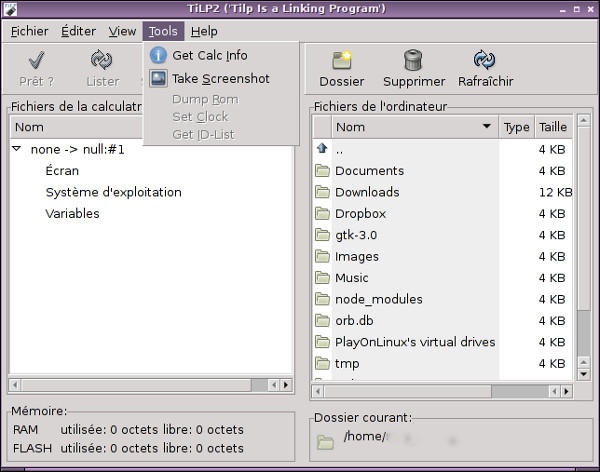Screen dimensions: 600x472
Task: Select the Documents folder icon
Action: coord(322,170)
